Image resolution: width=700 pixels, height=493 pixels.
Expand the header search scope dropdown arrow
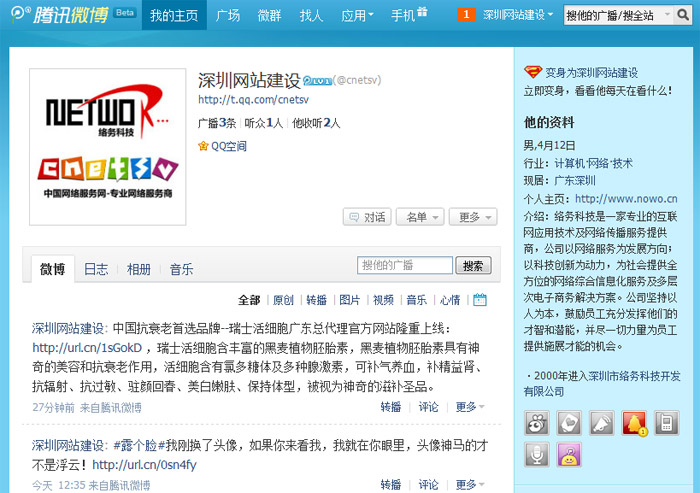coord(667,14)
